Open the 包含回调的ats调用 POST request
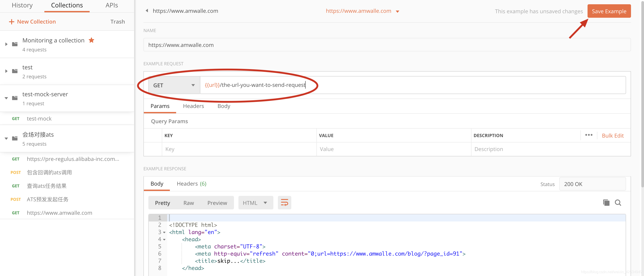The height and width of the screenshot is (276, 644). click(x=67, y=172)
